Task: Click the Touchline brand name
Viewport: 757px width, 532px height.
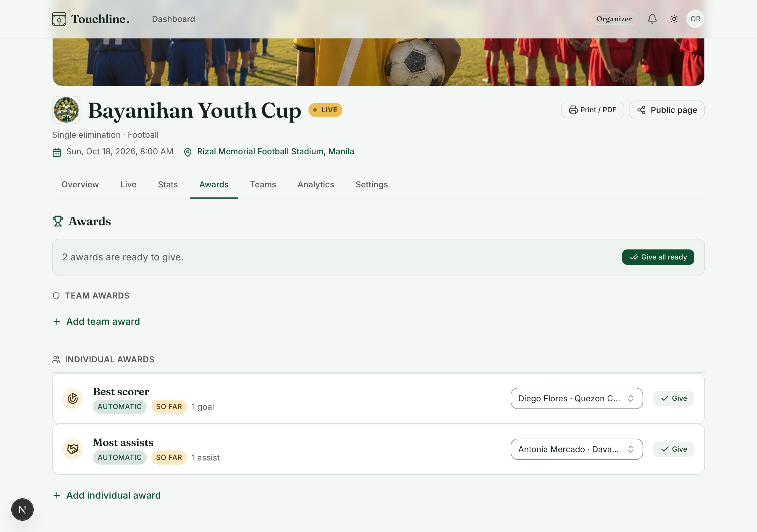Action: pyautogui.click(x=100, y=19)
